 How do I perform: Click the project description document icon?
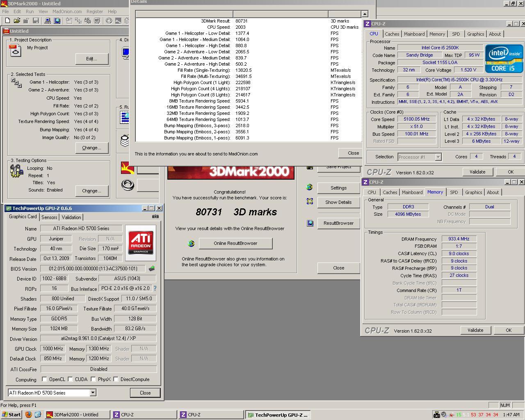pos(15,50)
